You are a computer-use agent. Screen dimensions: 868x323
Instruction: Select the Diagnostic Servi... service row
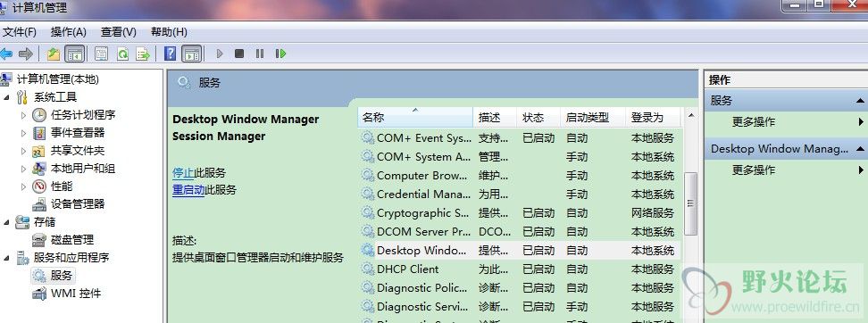tap(519, 306)
